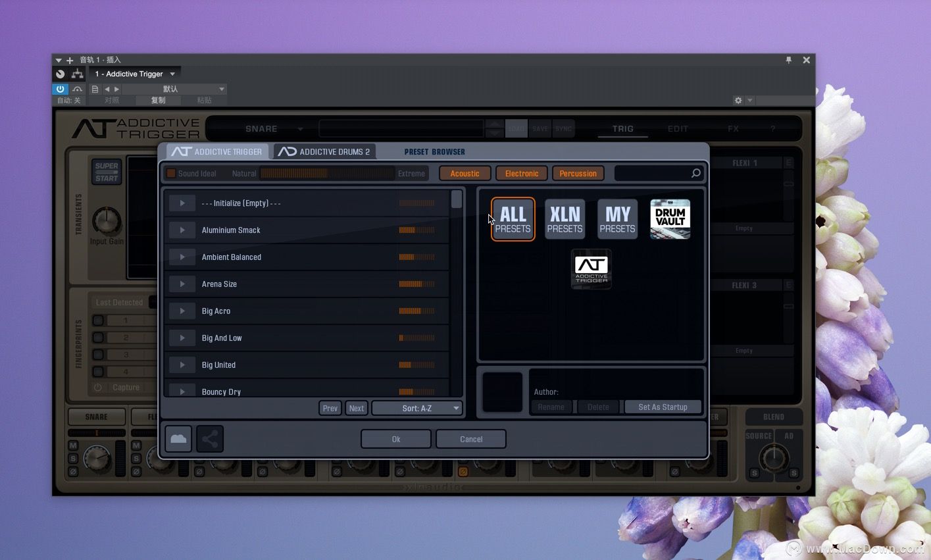This screenshot has height=560, width=931.
Task: Select the XLN PRESETS category icon
Action: click(565, 219)
